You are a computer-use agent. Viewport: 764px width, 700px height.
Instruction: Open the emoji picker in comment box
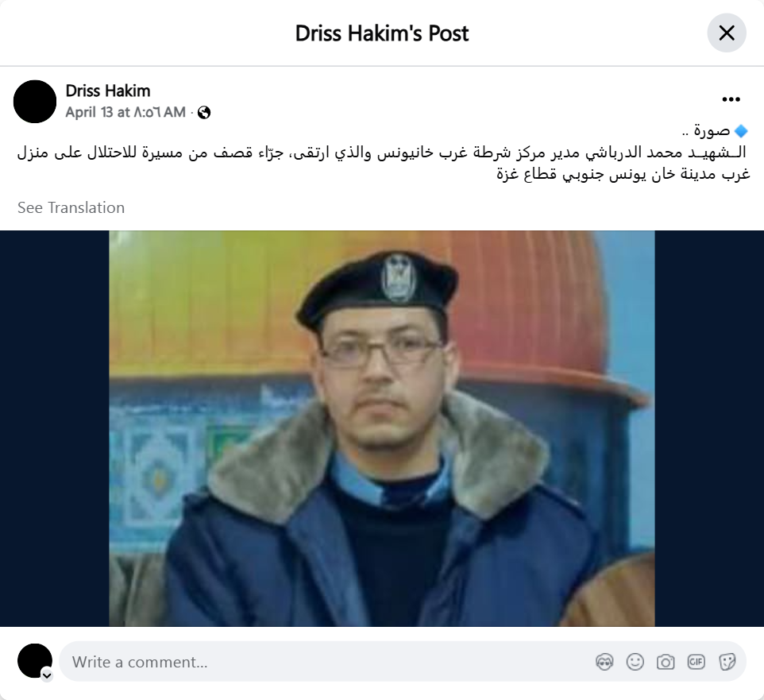click(x=635, y=662)
